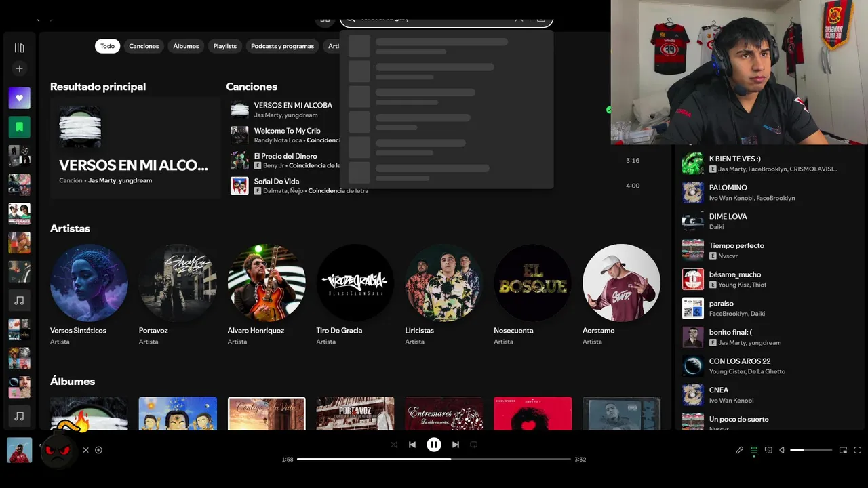Open the Your Library icon in sidebar

[19, 48]
